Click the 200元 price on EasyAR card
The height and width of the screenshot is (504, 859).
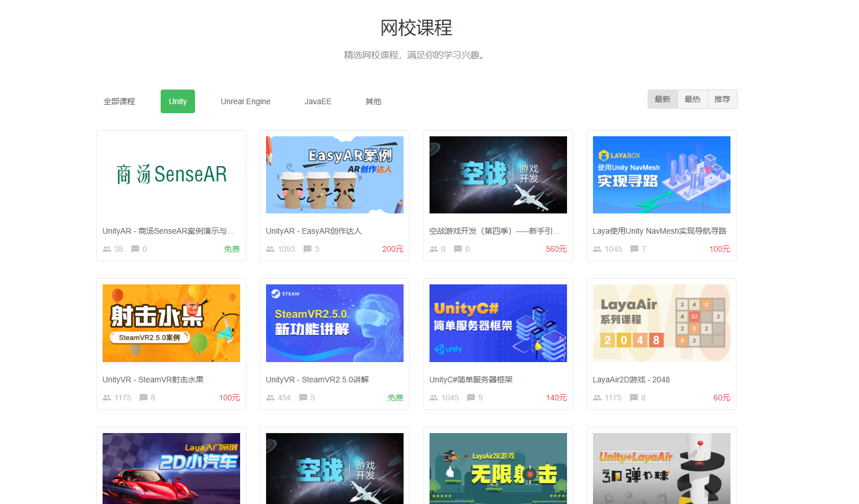(393, 249)
